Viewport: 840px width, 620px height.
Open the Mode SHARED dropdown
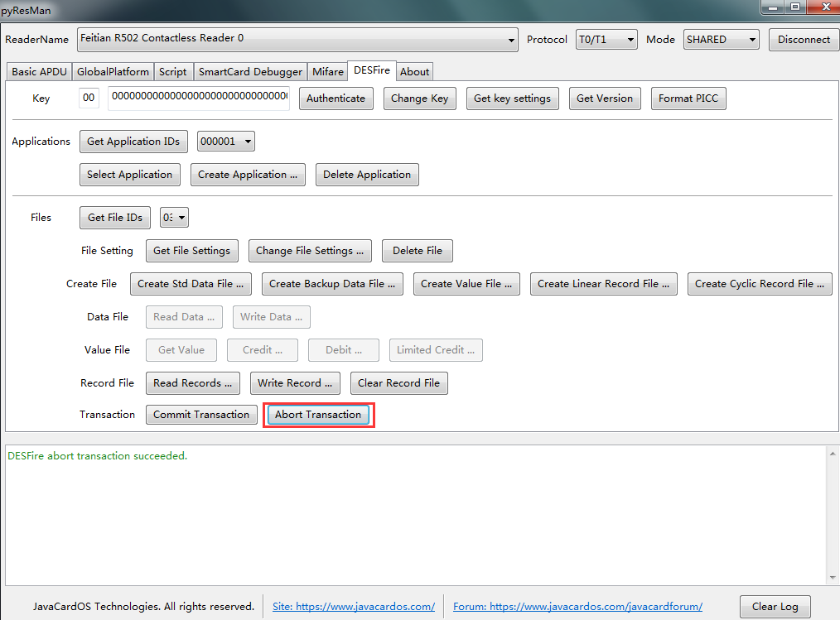pos(721,40)
